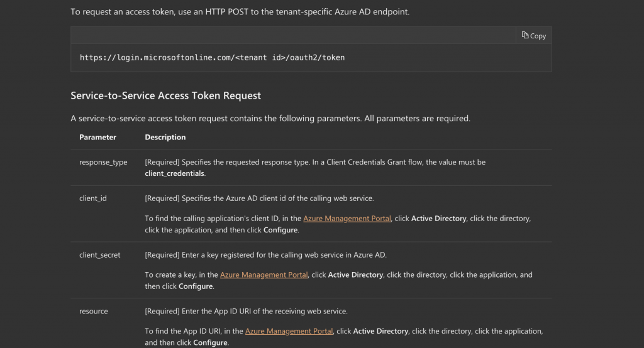The width and height of the screenshot is (644, 348).
Task: Select the resource parameter name
Action: click(x=94, y=312)
